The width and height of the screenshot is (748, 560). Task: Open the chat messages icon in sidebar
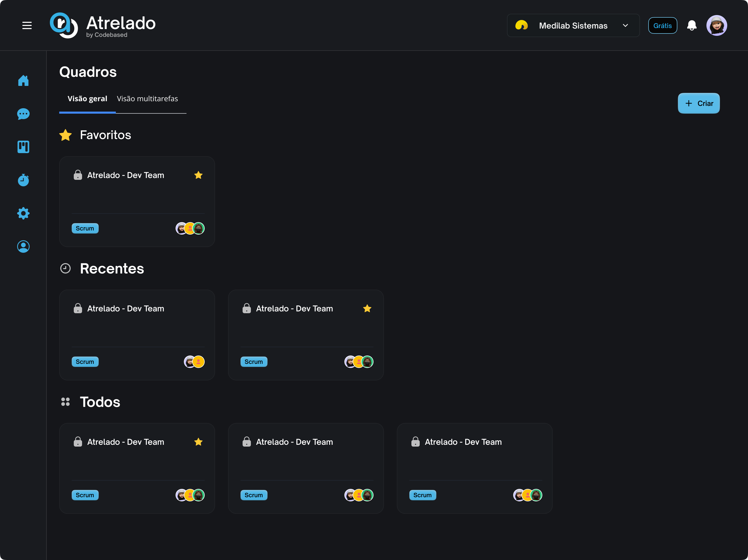pyautogui.click(x=23, y=114)
